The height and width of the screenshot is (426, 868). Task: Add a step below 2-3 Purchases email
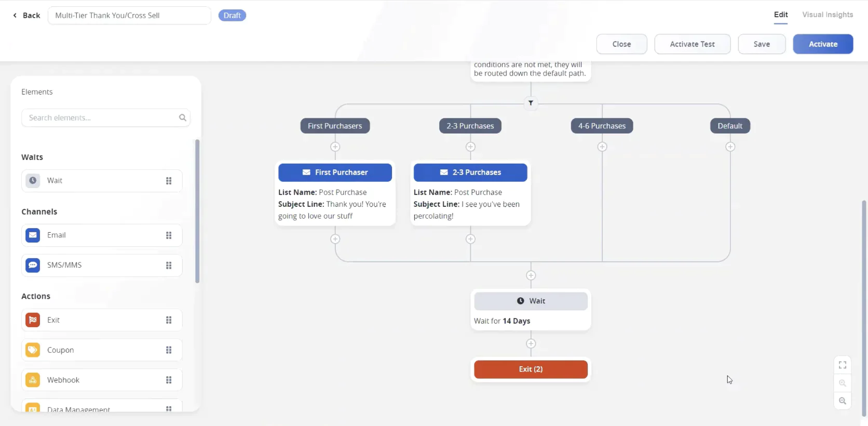470,239
